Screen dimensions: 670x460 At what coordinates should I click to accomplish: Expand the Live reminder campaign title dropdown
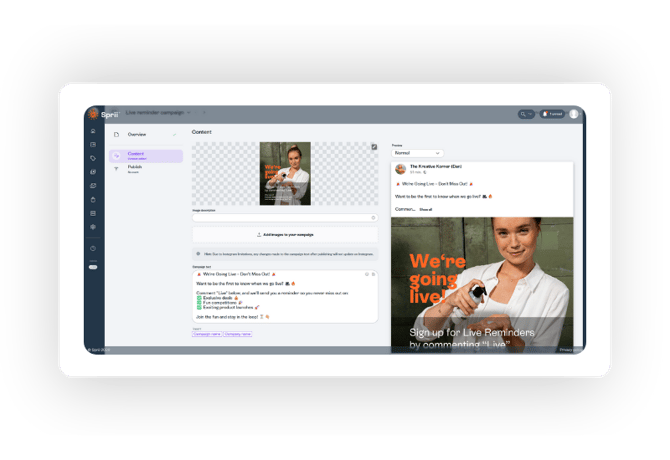[189, 113]
